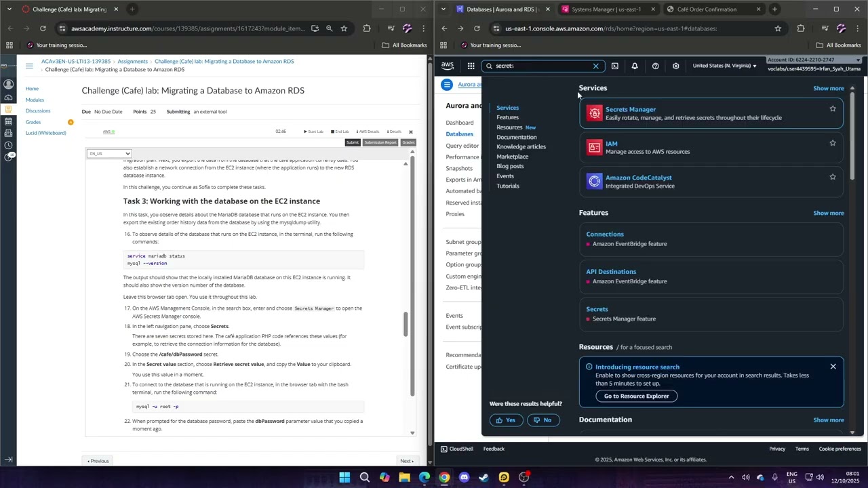This screenshot has width=868, height=488.
Task: Open Canvas History clock icon
Action: point(8,145)
